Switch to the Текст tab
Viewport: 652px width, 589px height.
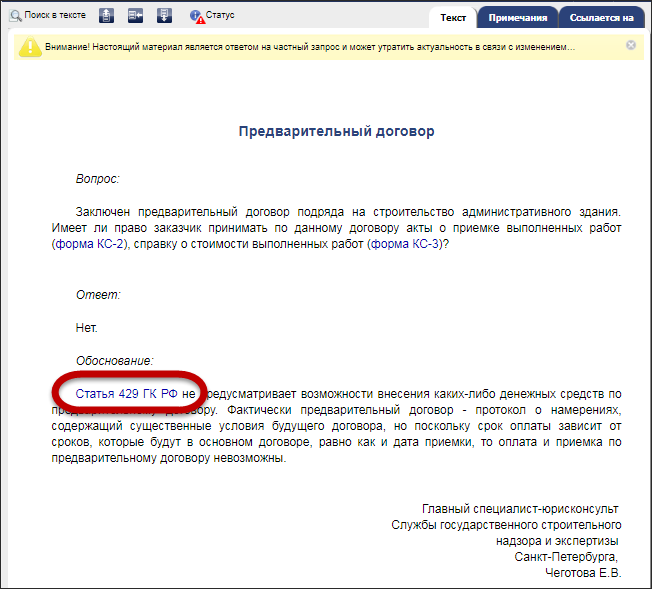(453, 18)
